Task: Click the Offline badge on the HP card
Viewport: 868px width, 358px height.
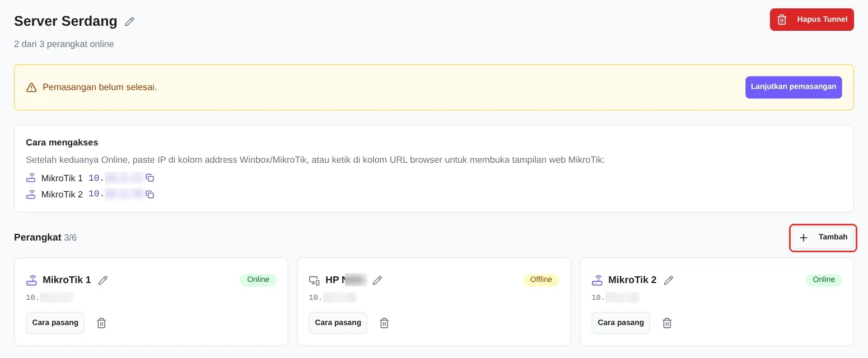Action: tap(541, 280)
